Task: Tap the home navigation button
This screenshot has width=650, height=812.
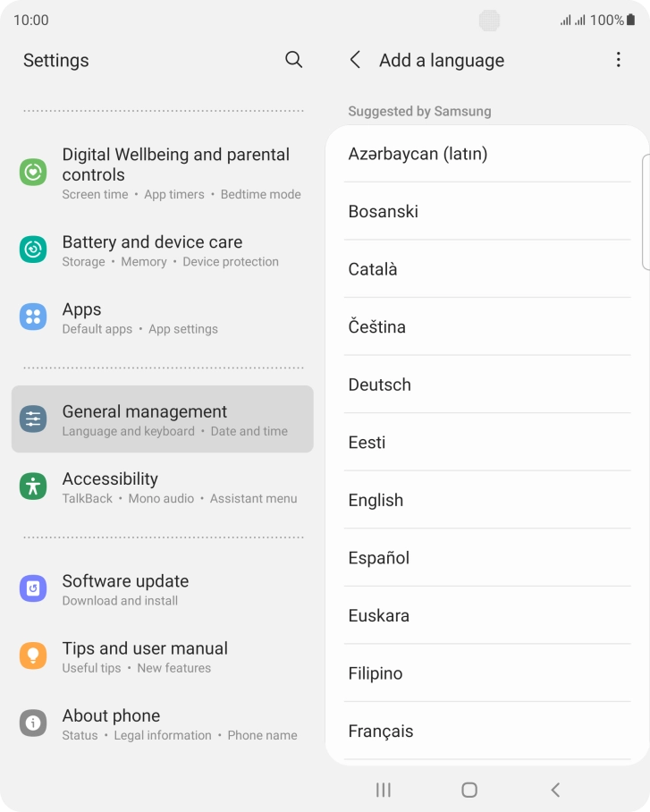Action: (x=469, y=790)
